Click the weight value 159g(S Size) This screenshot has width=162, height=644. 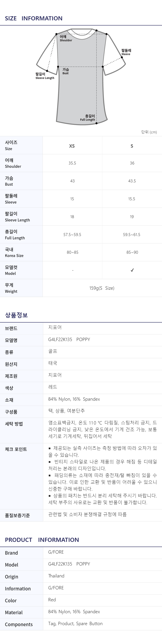point(102,288)
